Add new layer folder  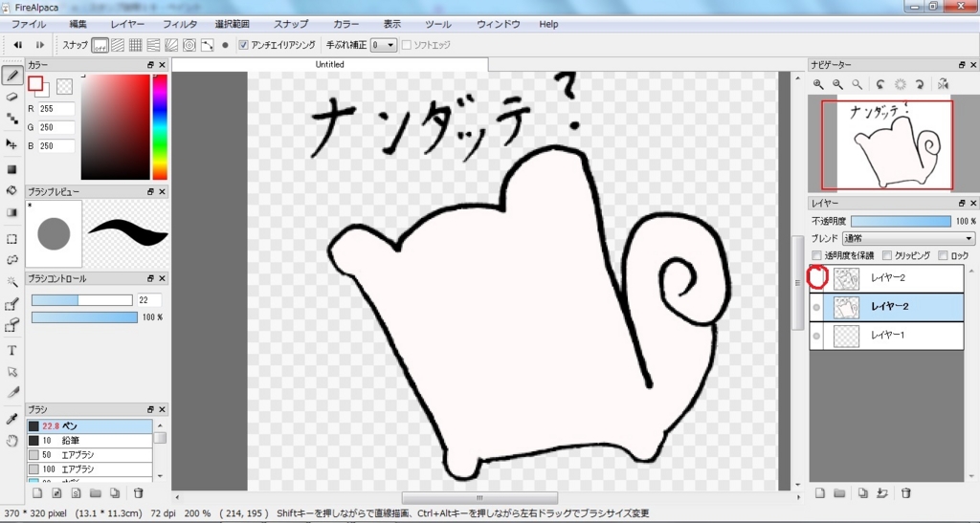coord(839,493)
